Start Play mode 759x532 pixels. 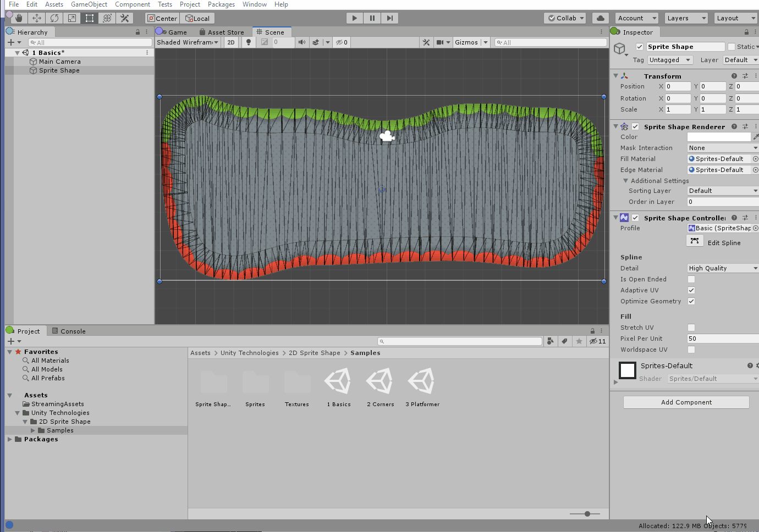354,18
